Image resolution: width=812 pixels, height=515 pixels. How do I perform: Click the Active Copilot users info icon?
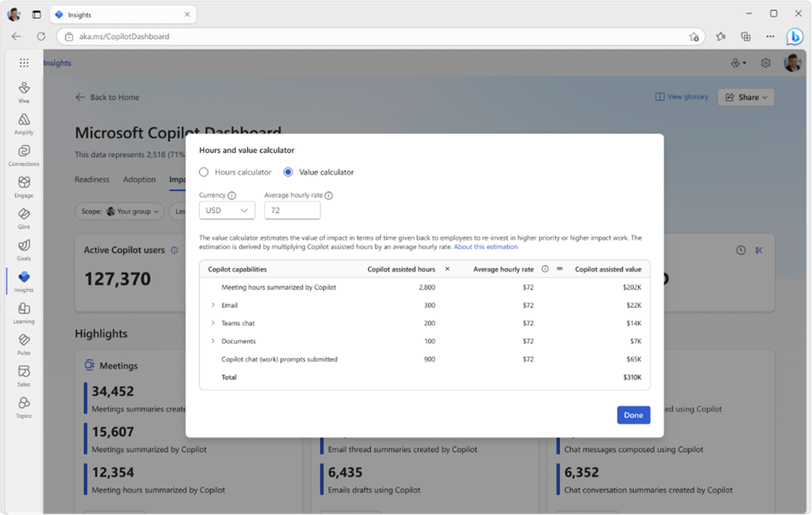coord(175,251)
